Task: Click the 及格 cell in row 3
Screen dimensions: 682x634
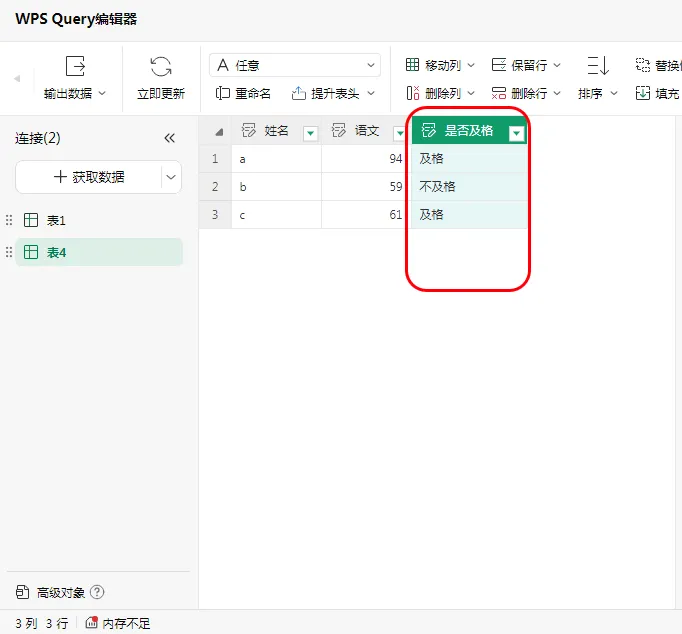Action: click(x=469, y=214)
